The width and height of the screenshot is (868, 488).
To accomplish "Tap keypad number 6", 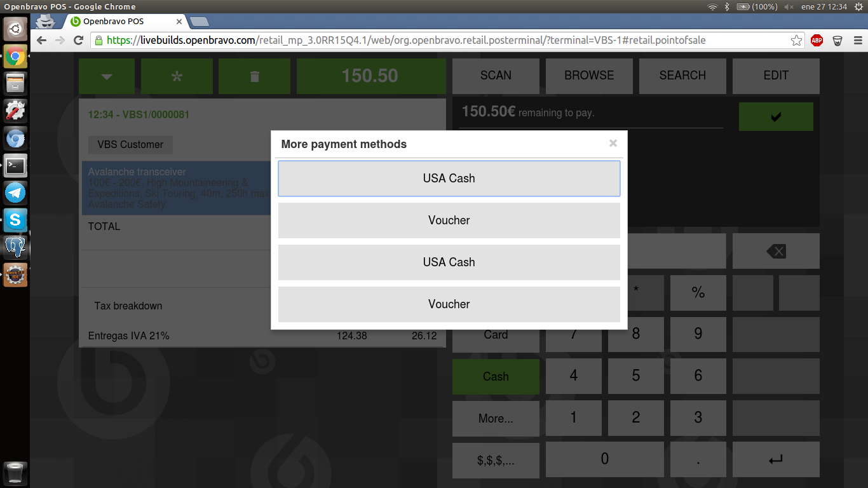I will tap(698, 376).
